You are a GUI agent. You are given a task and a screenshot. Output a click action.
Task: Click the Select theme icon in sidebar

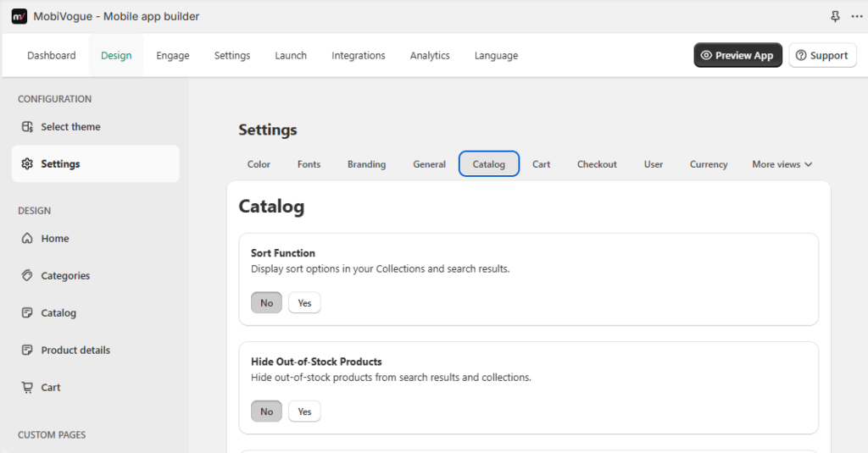[27, 127]
